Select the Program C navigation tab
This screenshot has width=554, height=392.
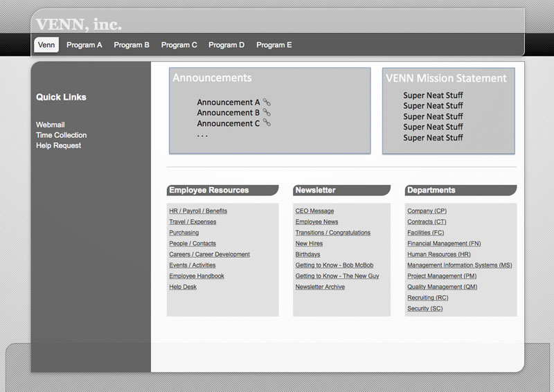tap(179, 45)
